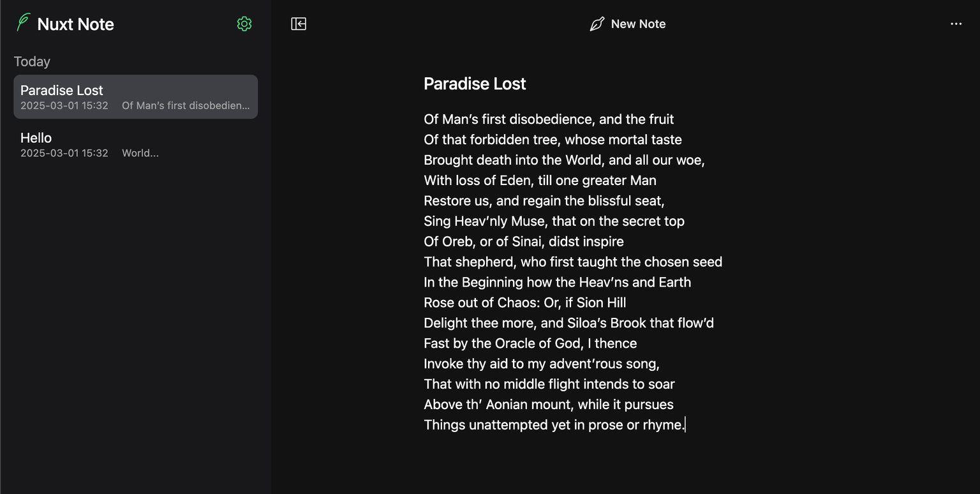The image size is (980, 494).
Task: Place cursor in line "Of Man's first disobedience"
Action: [x=549, y=119]
